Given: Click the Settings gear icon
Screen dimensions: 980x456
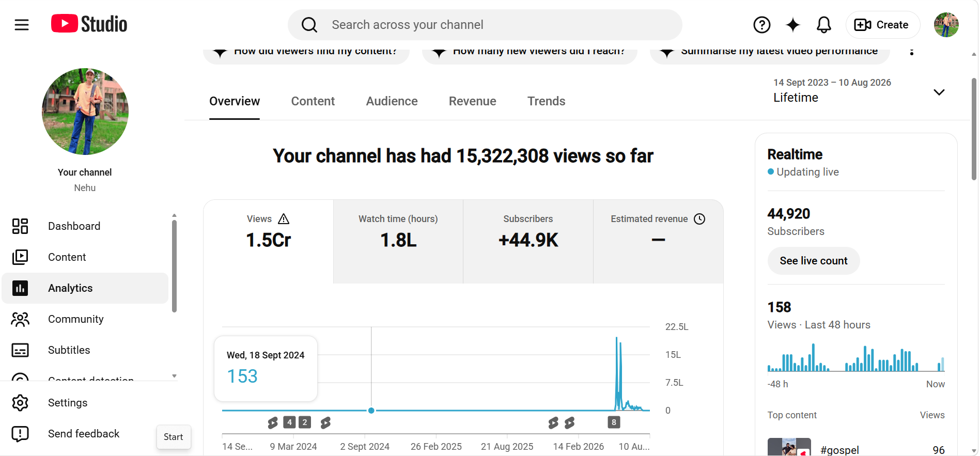Looking at the screenshot, I should pyautogui.click(x=20, y=403).
